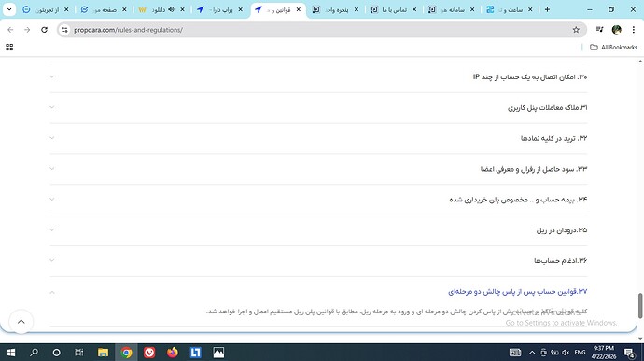Click rule 33 title 'سود حاصل از رفرال'

tap(534, 169)
